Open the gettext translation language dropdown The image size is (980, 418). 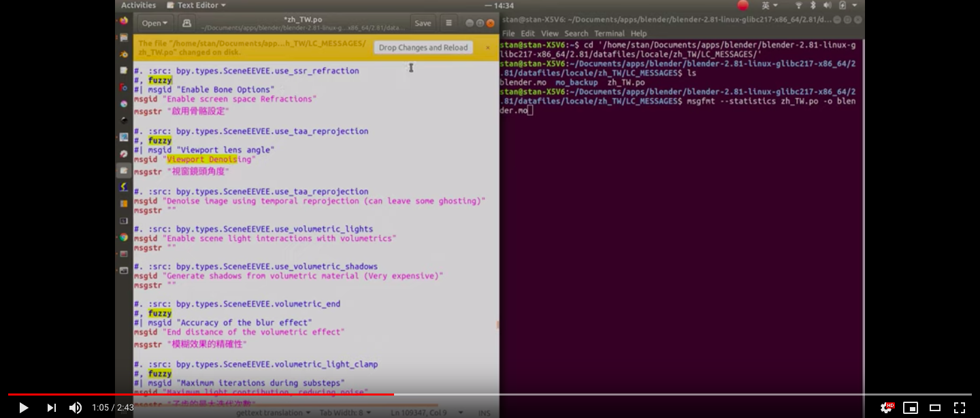[274, 413]
